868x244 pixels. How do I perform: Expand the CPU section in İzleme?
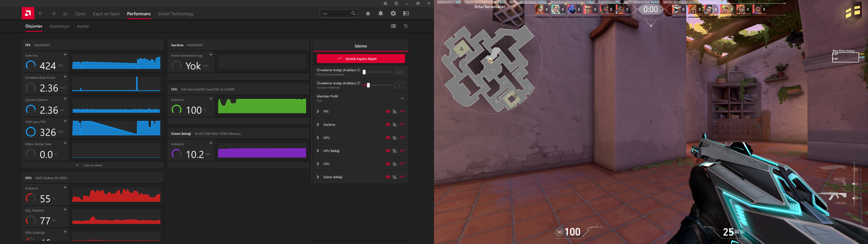pyautogui.click(x=318, y=164)
